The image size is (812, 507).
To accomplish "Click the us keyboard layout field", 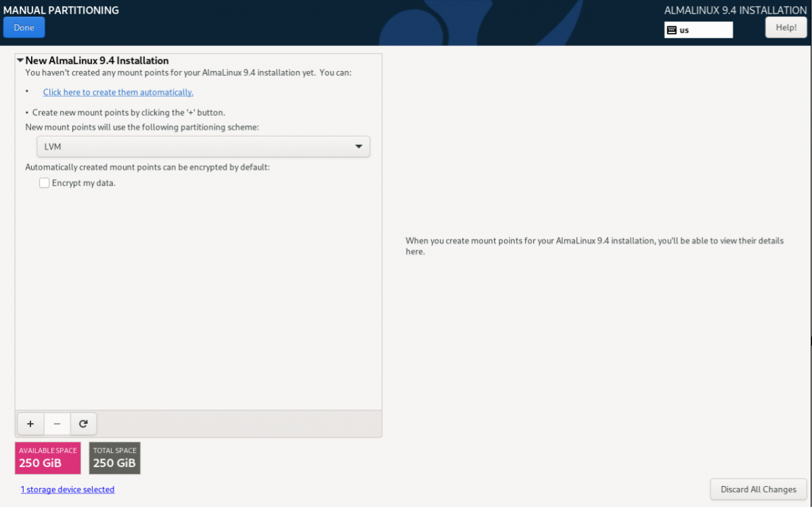I will (x=704, y=30).
